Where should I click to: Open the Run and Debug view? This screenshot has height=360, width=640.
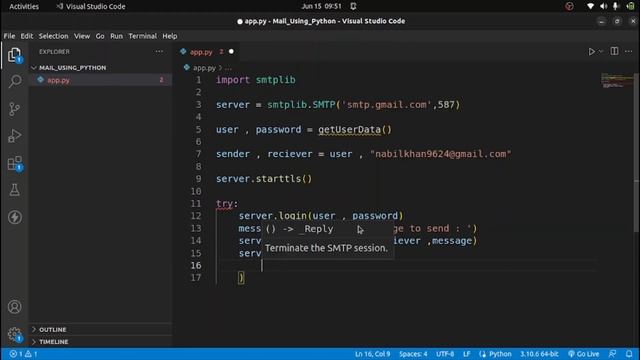(15, 136)
